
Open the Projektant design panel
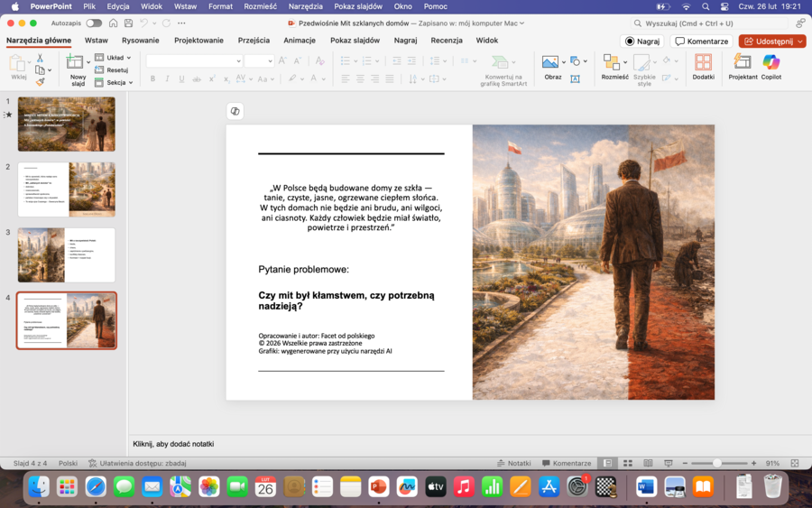click(743, 62)
